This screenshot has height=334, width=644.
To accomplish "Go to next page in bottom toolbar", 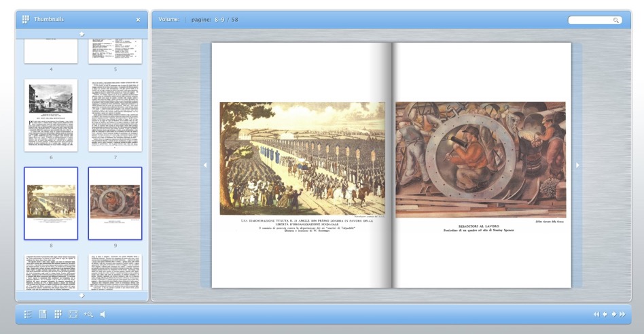I will pyautogui.click(x=614, y=314).
